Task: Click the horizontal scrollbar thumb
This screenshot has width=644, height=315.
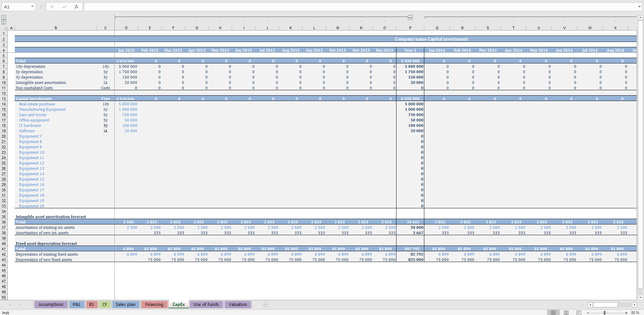Action: pos(605,305)
